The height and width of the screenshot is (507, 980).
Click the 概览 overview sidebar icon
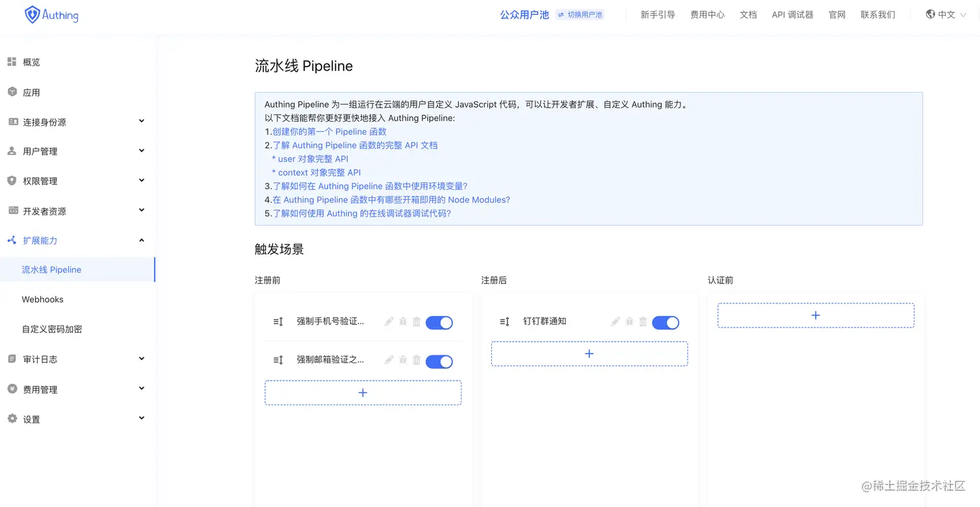point(12,62)
